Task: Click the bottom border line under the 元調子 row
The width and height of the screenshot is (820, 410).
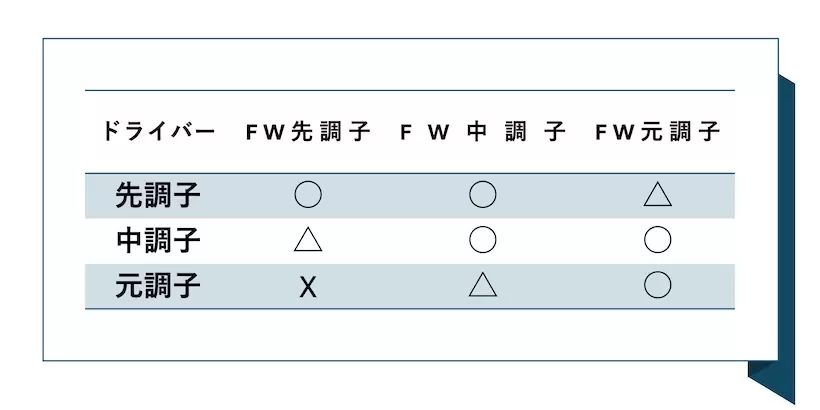Action: [x=410, y=309]
